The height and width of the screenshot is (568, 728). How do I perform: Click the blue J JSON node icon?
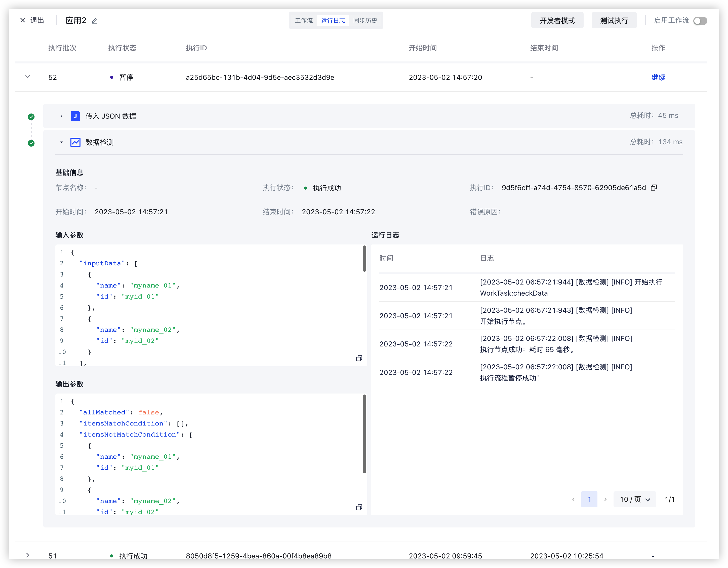pos(75,116)
